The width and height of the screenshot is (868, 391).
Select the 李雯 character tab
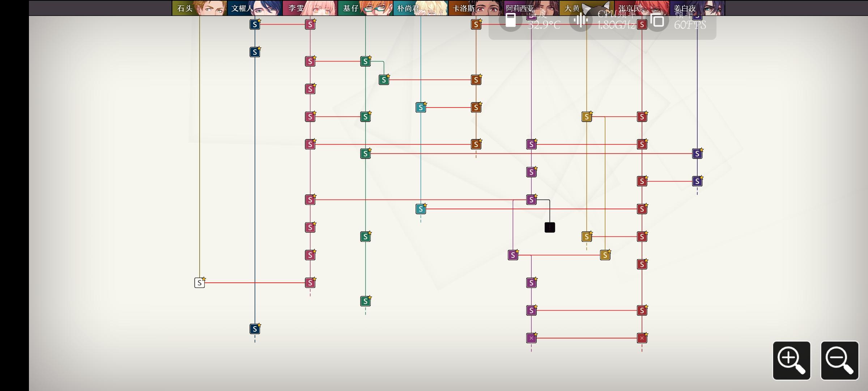pyautogui.click(x=310, y=8)
